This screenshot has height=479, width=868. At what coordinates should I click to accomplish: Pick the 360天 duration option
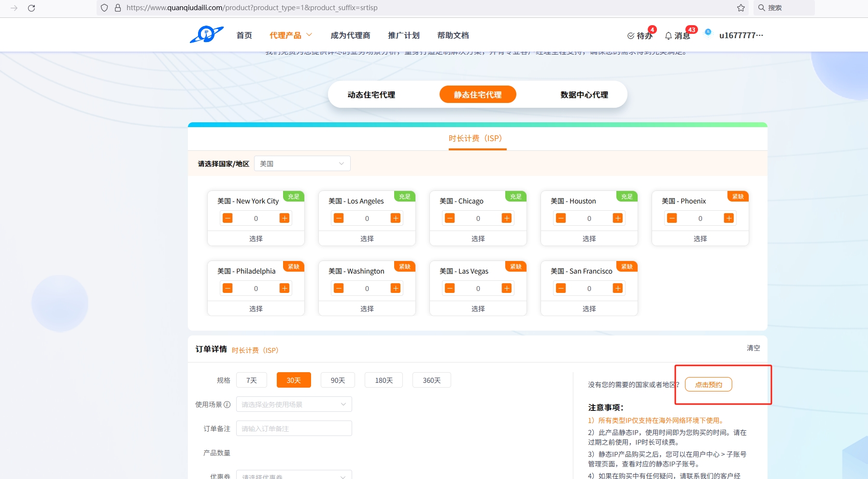pyautogui.click(x=431, y=380)
